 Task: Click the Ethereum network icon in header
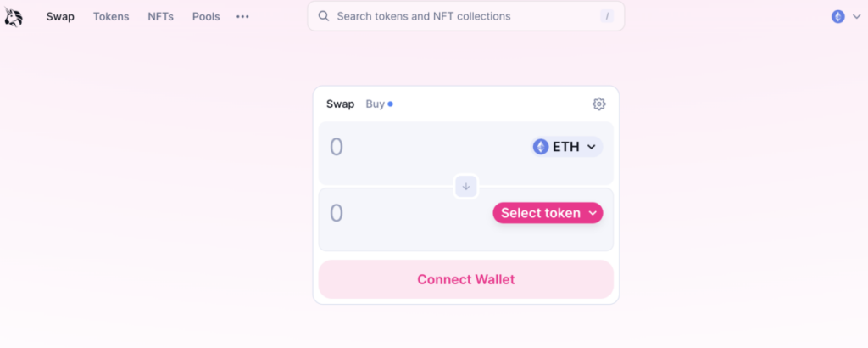[838, 16]
